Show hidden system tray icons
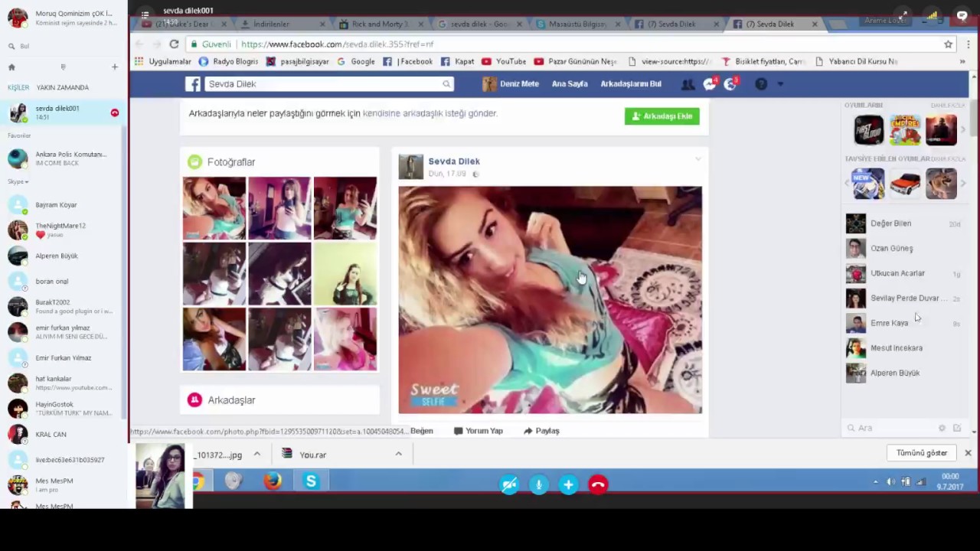The width and height of the screenshot is (980, 551). (x=876, y=481)
